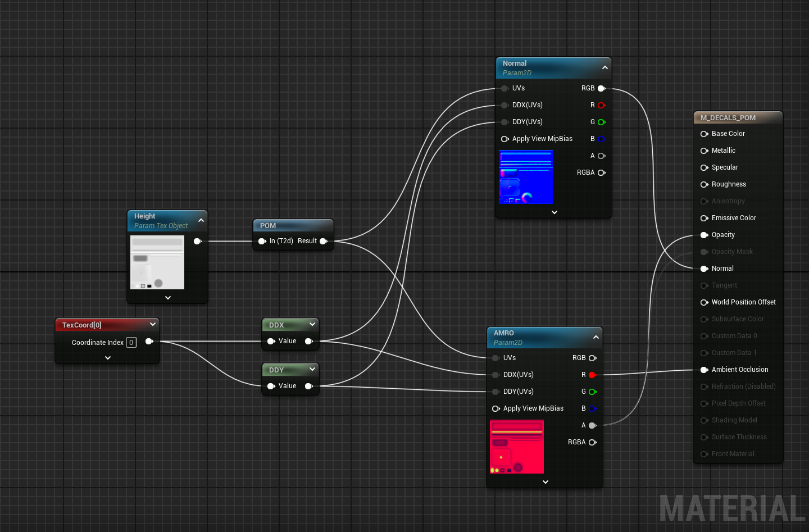Image resolution: width=809 pixels, height=532 pixels.
Task: Click the Height node's texture object output pin
Action: click(x=198, y=241)
